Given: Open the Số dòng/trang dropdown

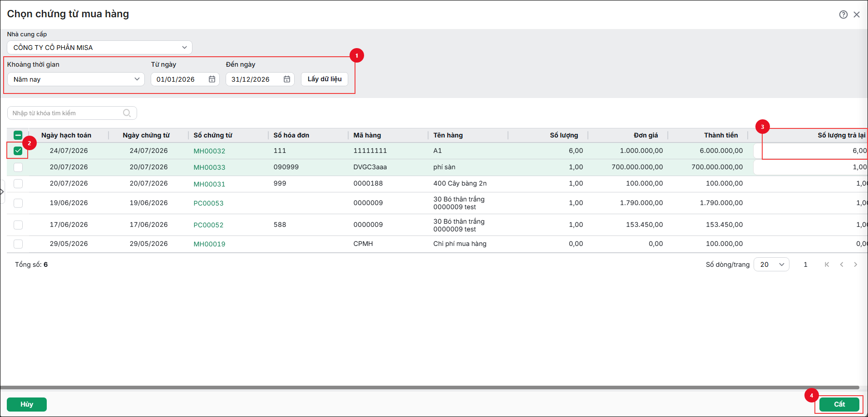Looking at the screenshot, I should (771, 265).
